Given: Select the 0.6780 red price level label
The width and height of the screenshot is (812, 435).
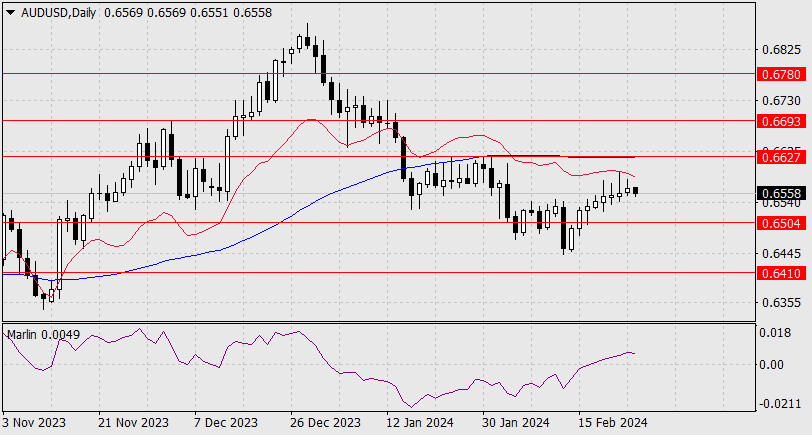Looking at the screenshot, I should [x=781, y=74].
